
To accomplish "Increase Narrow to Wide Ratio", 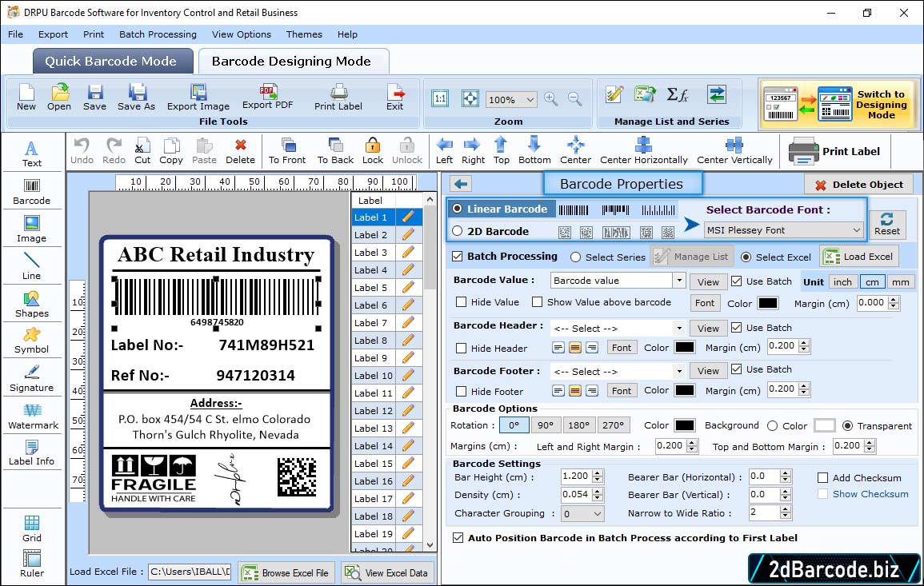I will (x=785, y=509).
